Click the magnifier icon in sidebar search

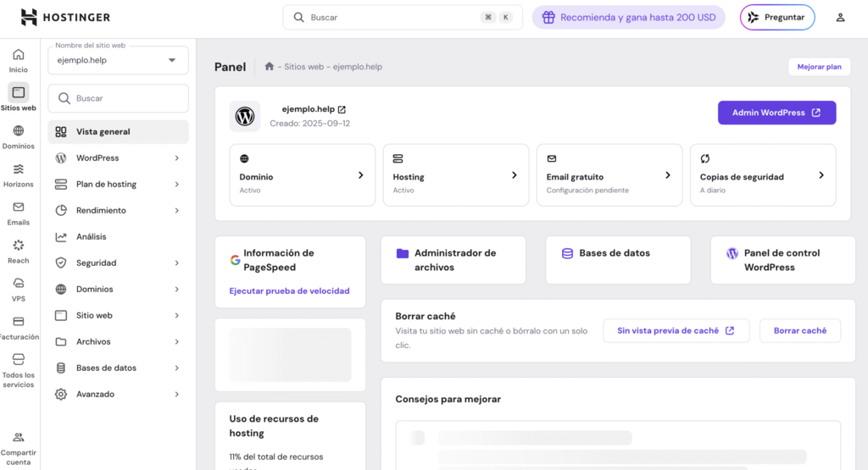[64, 98]
